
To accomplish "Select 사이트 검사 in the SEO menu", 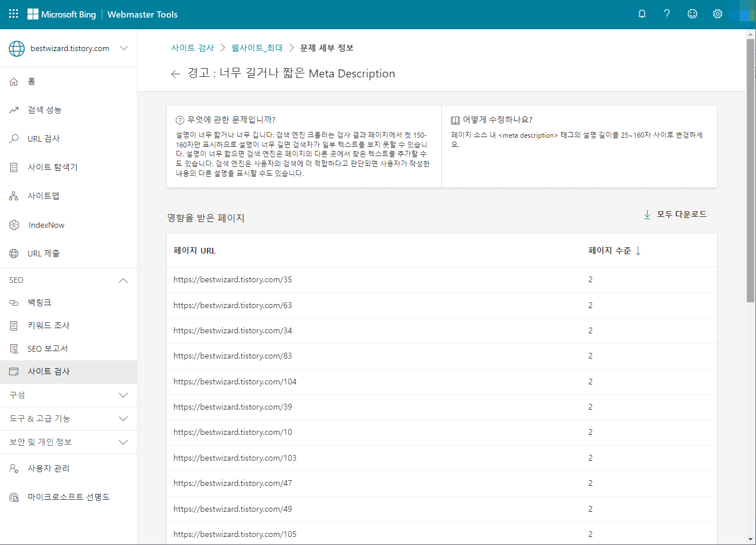I will [x=48, y=371].
